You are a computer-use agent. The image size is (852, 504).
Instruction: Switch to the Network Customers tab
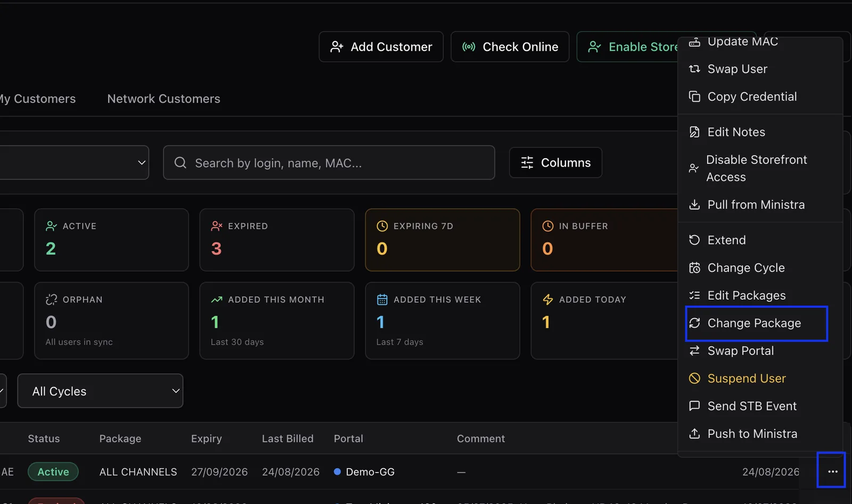point(163,99)
